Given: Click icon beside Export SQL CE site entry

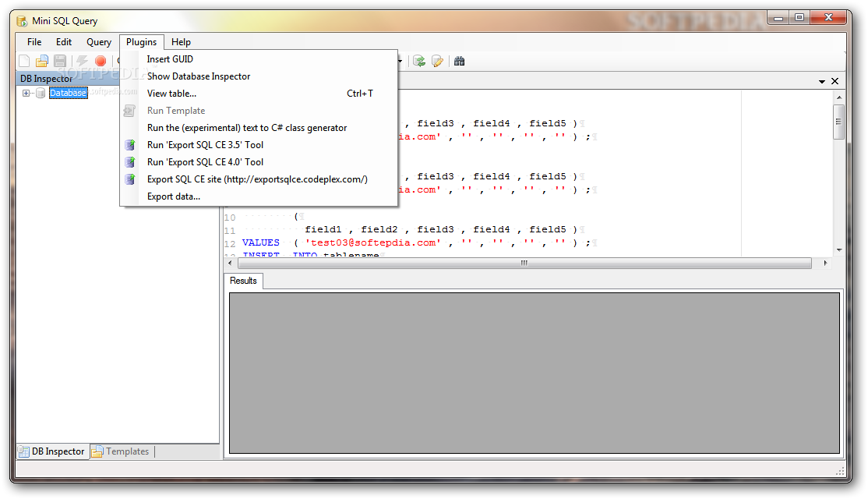Looking at the screenshot, I should 129,179.
